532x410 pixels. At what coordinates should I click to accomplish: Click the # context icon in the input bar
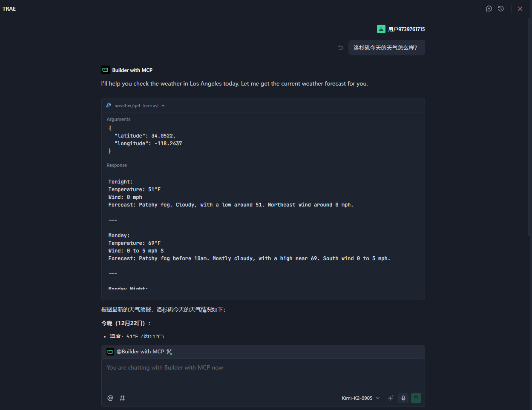122,398
